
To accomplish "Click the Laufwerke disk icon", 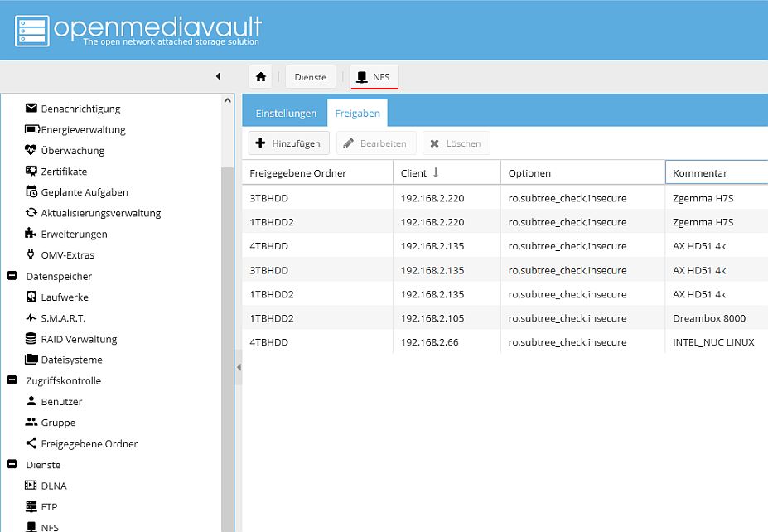I will (x=31, y=297).
